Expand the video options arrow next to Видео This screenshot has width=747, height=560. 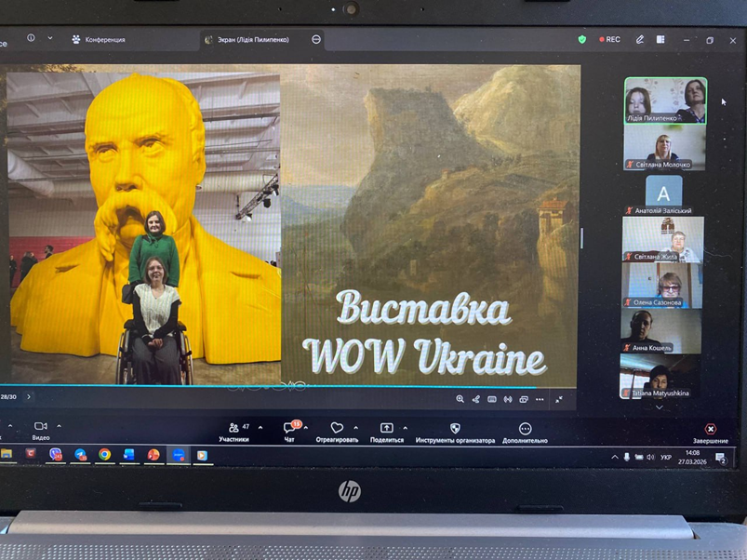click(60, 427)
